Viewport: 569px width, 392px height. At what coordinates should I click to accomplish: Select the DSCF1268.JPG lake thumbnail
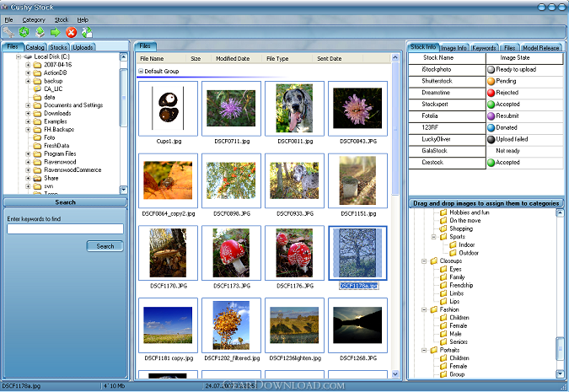click(x=357, y=325)
